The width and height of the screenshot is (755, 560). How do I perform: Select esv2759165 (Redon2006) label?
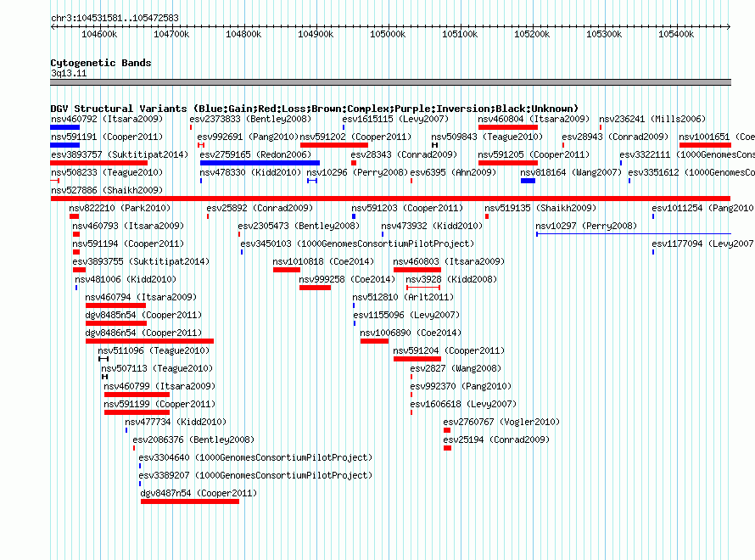[255, 154]
